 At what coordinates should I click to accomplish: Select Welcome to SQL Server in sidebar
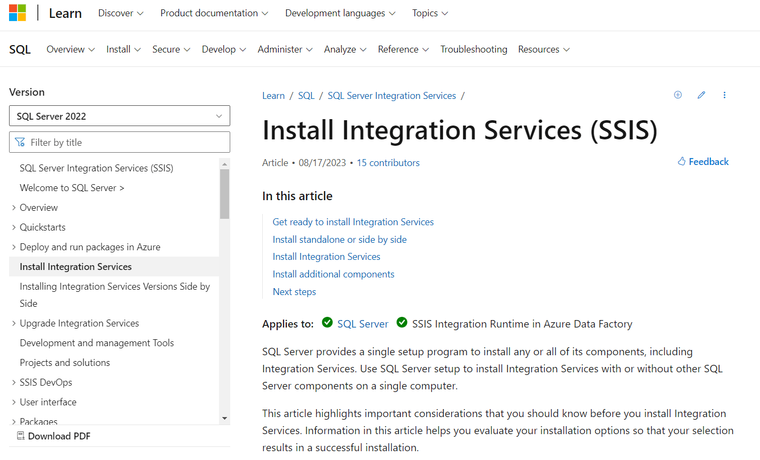point(72,188)
